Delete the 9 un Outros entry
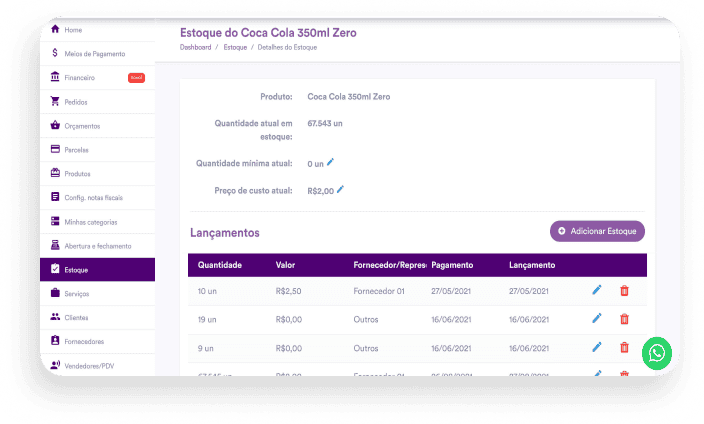 pos(624,348)
